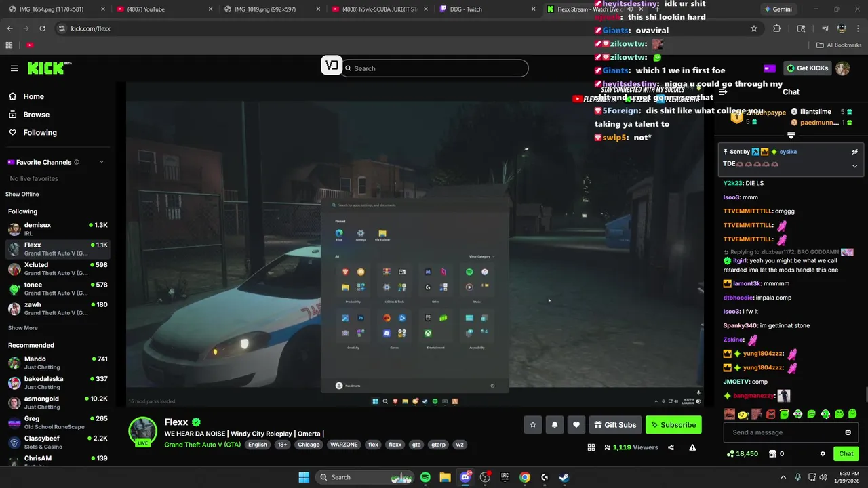868x488 pixels.
Task: Click the Get KICKs button
Action: 807,68
